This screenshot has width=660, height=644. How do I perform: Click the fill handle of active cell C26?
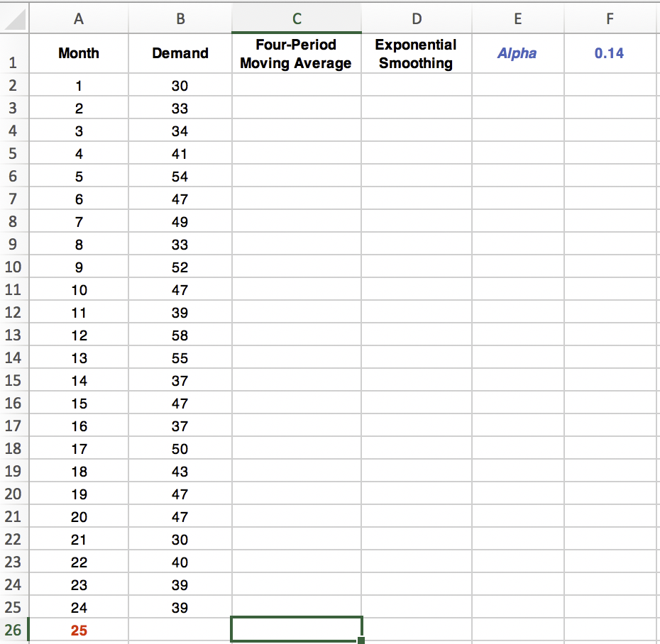point(360,640)
